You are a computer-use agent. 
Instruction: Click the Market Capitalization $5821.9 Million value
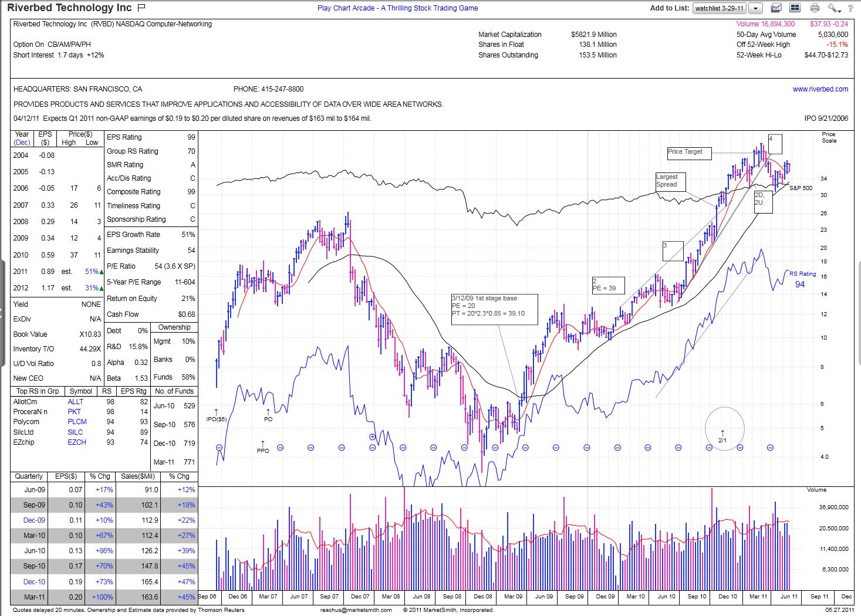point(593,35)
